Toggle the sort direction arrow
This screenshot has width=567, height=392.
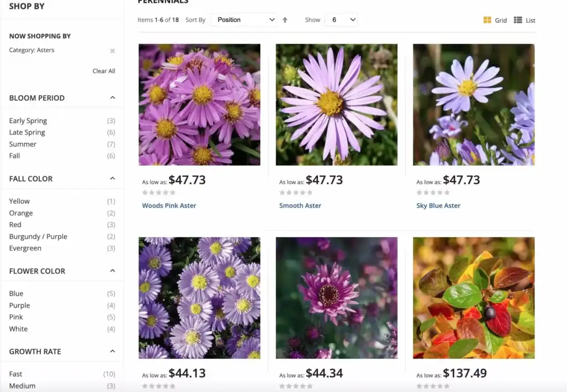285,19
